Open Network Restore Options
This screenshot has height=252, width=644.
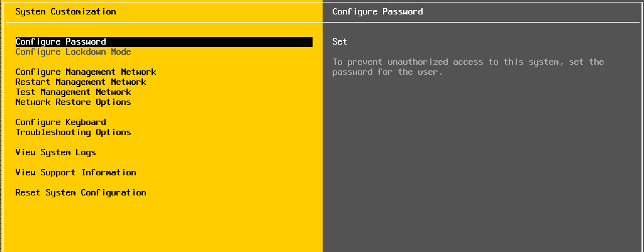pyautogui.click(x=73, y=102)
